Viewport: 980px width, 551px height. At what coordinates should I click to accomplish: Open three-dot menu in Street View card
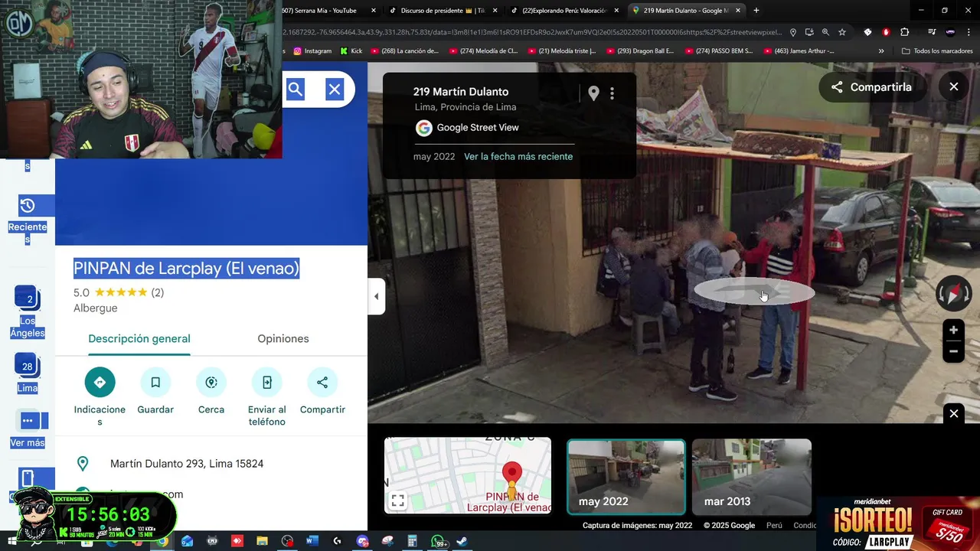(x=612, y=93)
